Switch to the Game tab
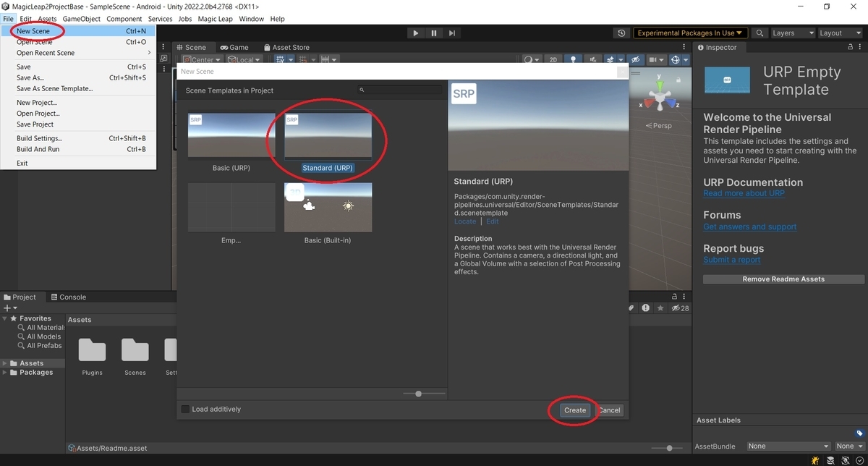 pos(234,47)
